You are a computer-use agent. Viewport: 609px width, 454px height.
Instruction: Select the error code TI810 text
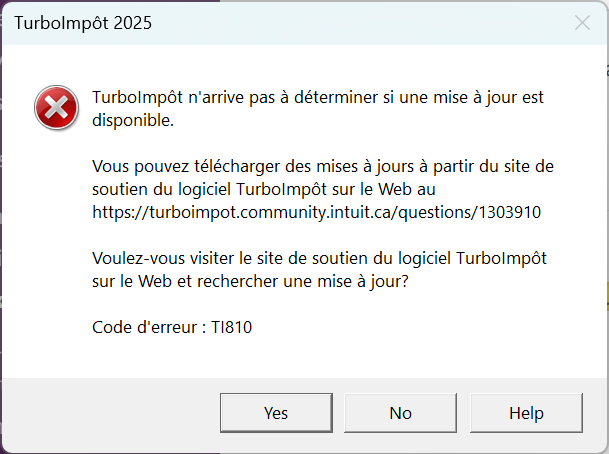pos(231,327)
